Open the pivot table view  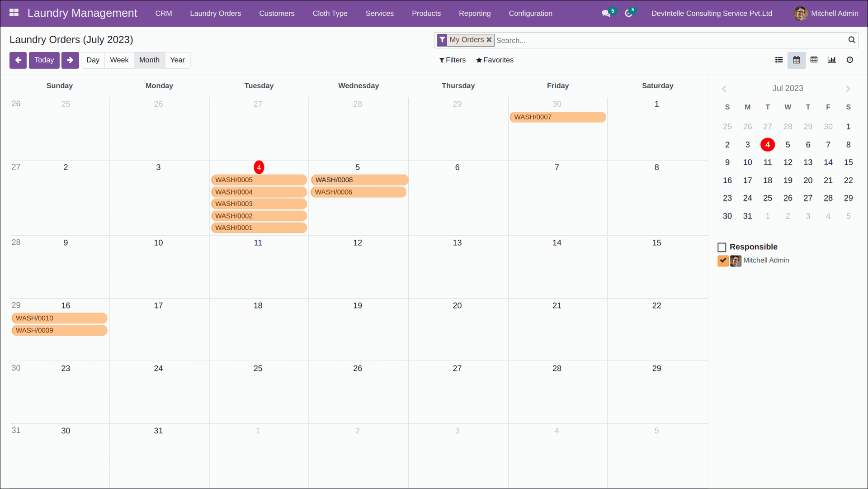pyautogui.click(x=814, y=60)
